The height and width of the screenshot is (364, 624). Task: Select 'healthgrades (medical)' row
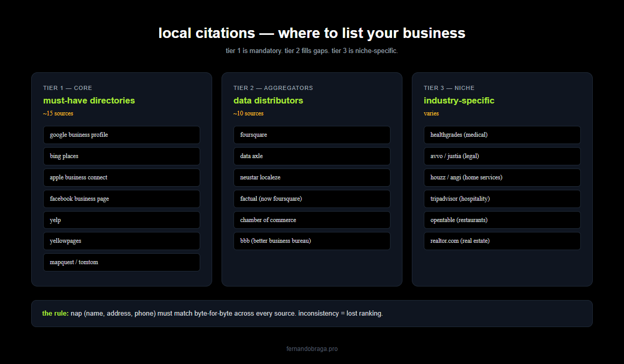click(x=502, y=135)
